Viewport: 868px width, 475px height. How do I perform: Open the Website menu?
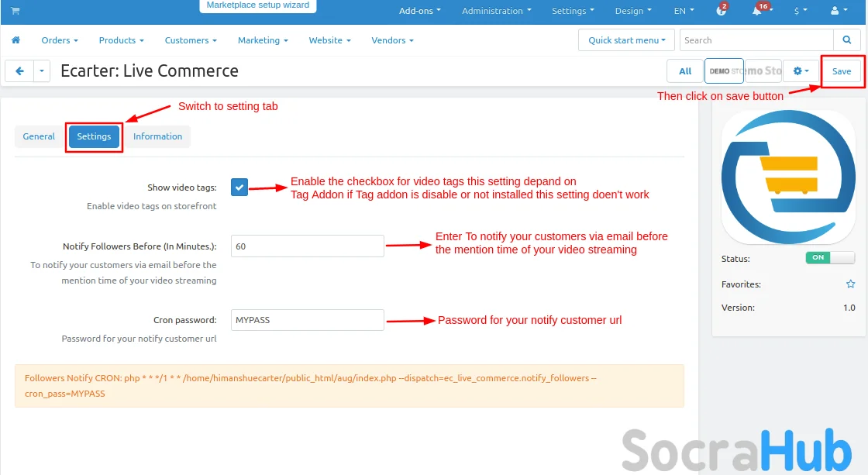click(330, 40)
